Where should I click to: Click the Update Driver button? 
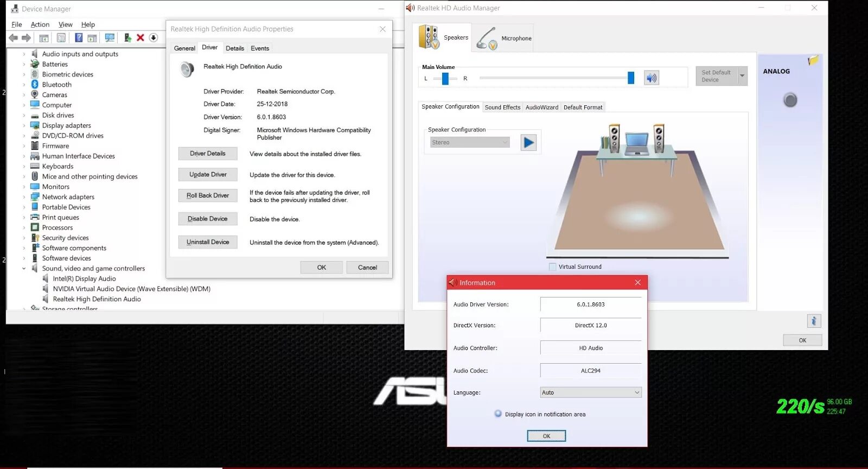tap(208, 175)
